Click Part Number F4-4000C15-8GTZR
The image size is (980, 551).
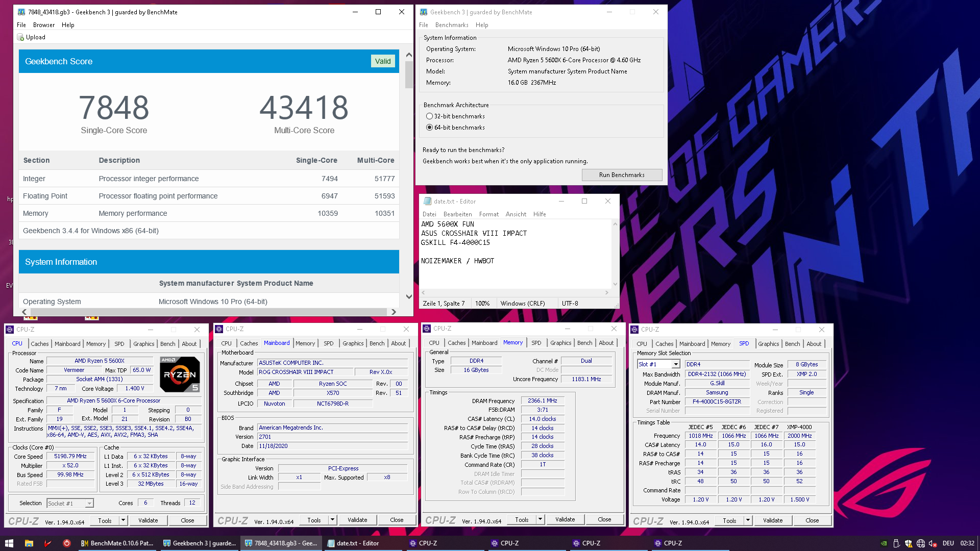coord(717,402)
